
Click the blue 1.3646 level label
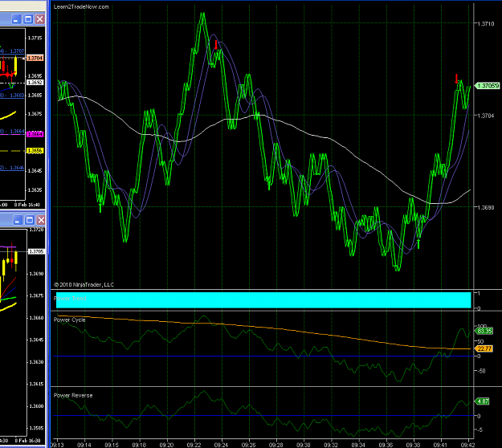pos(17,167)
